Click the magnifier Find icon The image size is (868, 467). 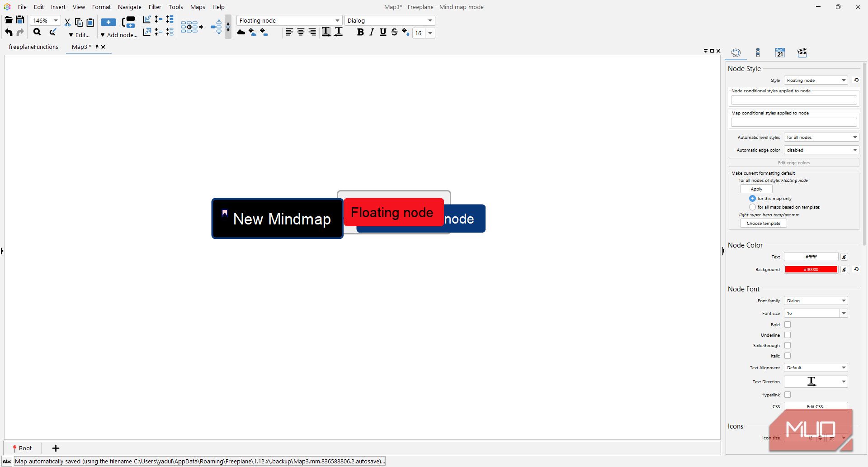point(37,32)
